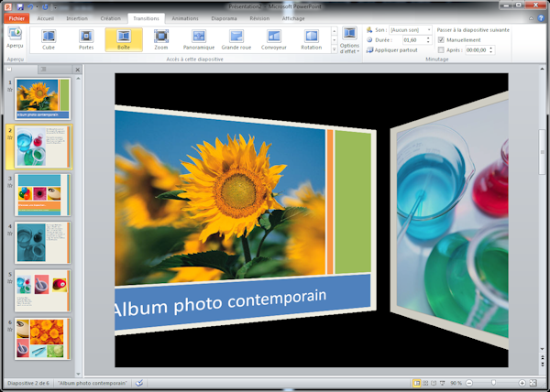
Task: Open the Son sound dropdown
Action: click(428, 29)
